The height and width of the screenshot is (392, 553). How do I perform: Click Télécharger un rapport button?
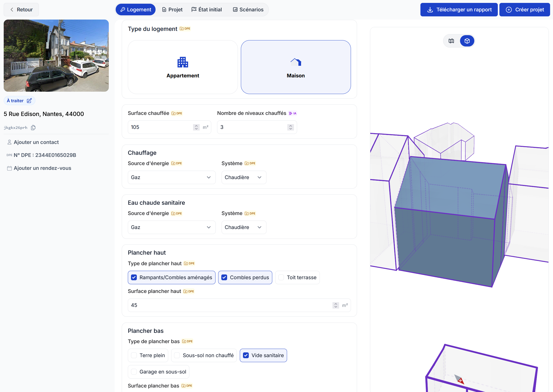tap(459, 10)
